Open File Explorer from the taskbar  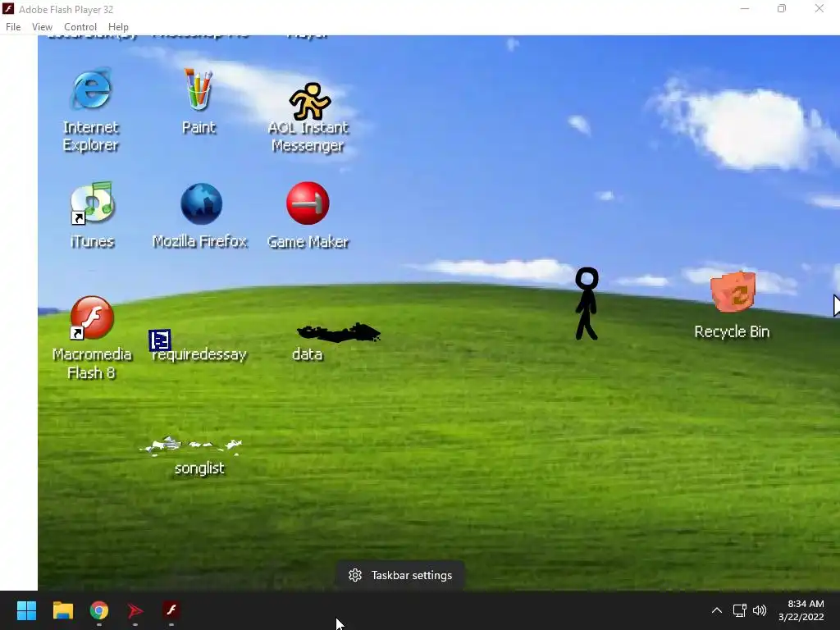pos(62,610)
